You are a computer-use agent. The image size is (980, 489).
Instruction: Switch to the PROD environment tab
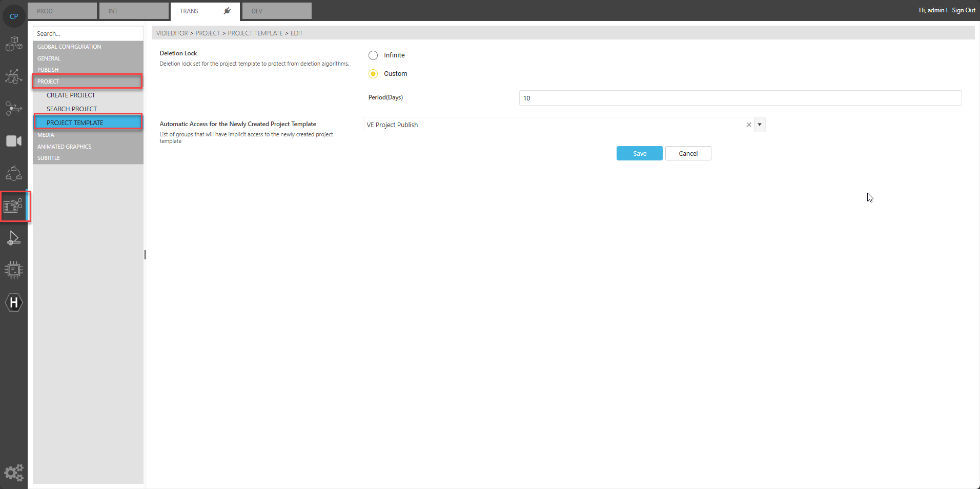click(62, 11)
